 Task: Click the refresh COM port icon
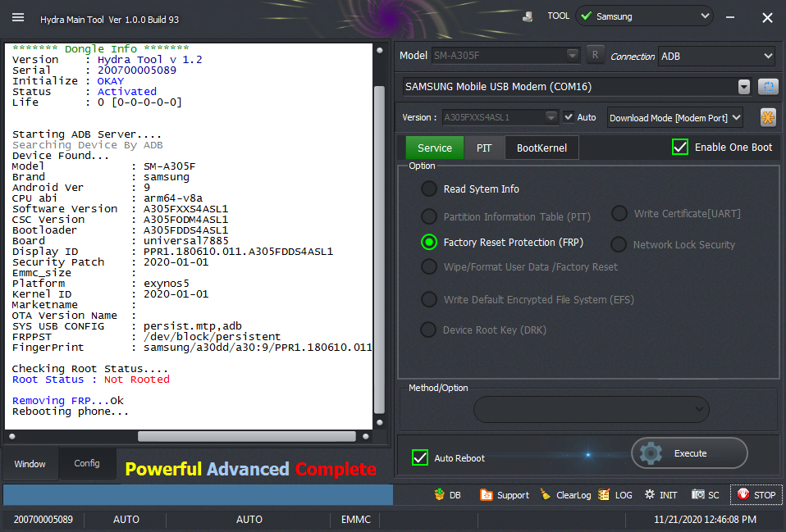coord(767,87)
